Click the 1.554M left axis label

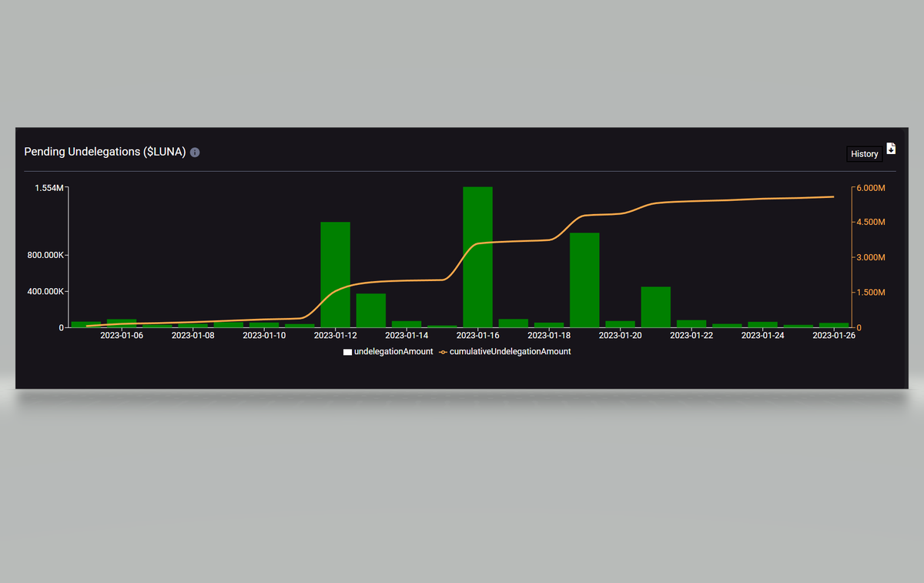(x=49, y=188)
